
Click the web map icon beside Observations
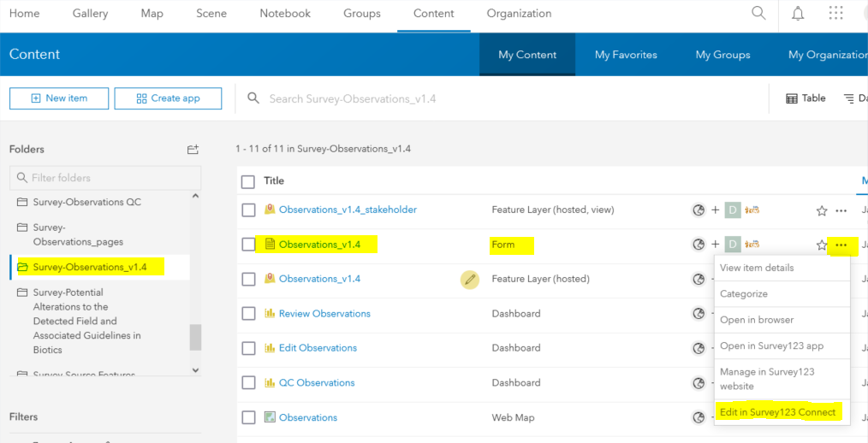point(270,417)
